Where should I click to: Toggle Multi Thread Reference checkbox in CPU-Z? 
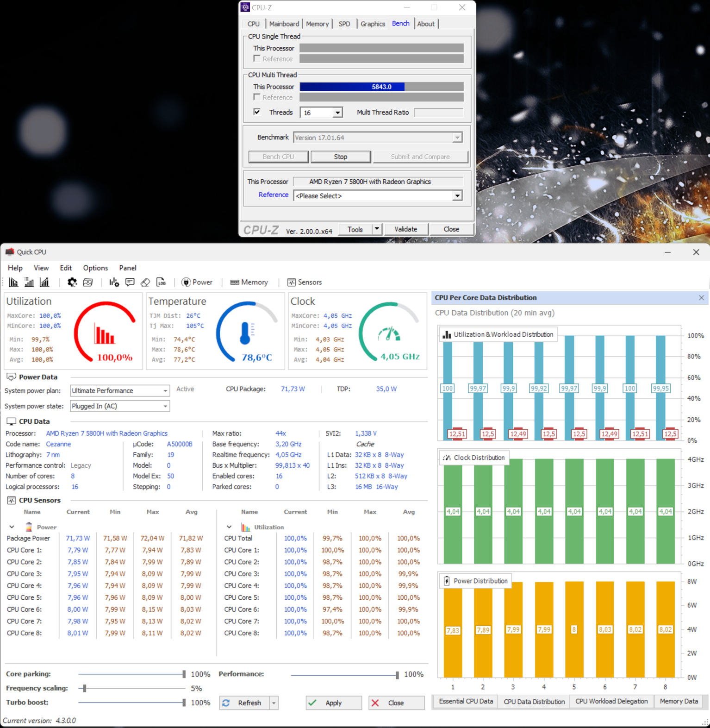pyautogui.click(x=257, y=97)
